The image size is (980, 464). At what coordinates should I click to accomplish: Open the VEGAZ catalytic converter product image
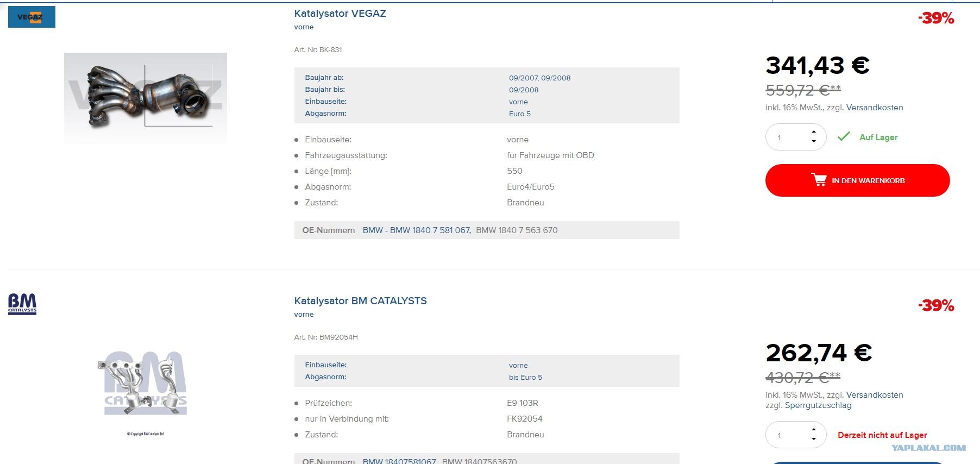pyautogui.click(x=146, y=98)
